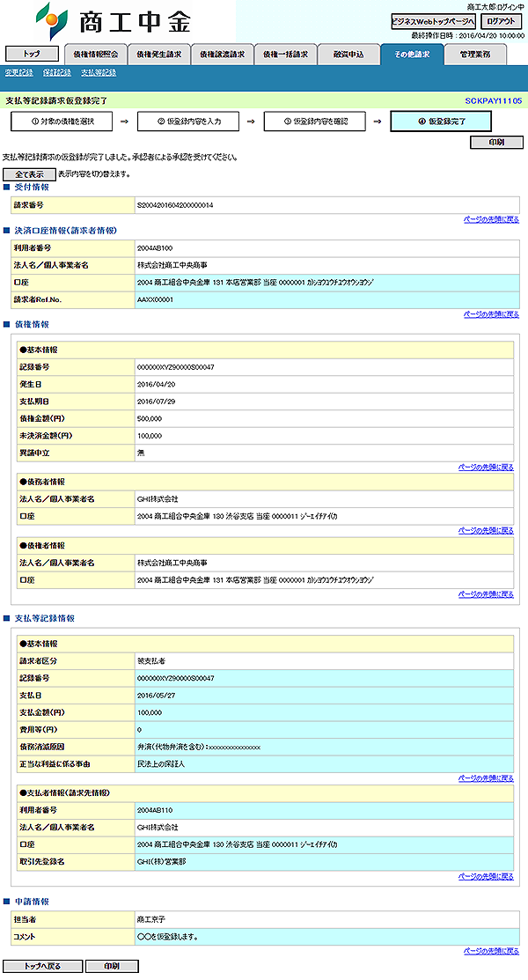Click the screen ID SCKPAY11105
Viewport: 528px width, 980px height.
pos(493,100)
